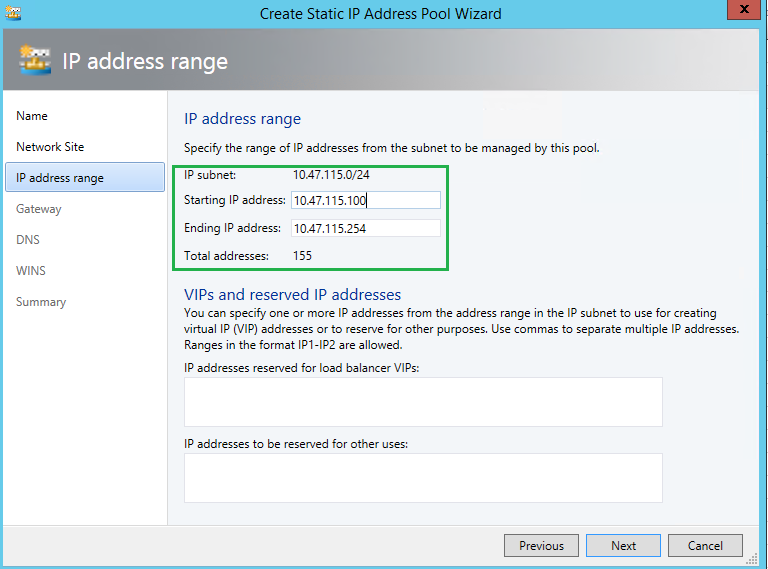Screen dimensions: 768x569
Task: Click the 'IP addresses to be reserved for other uses:' label
Action: [296, 444]
